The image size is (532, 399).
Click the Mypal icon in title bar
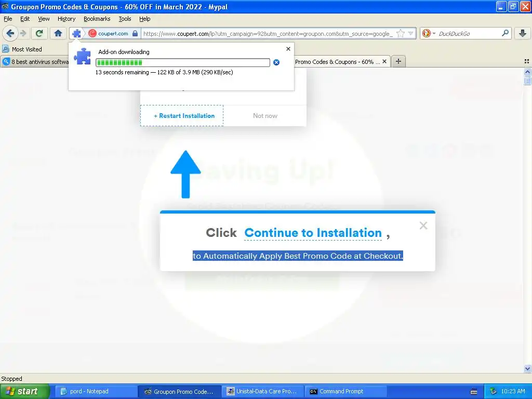pos(5,6)
